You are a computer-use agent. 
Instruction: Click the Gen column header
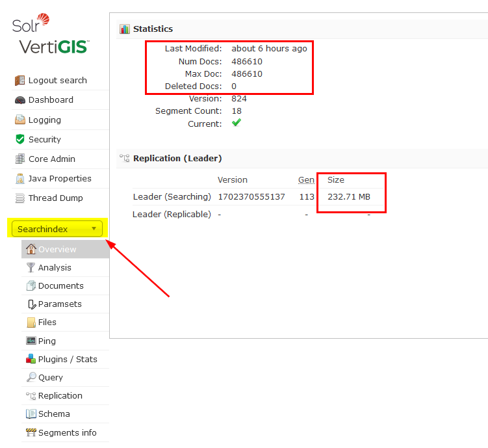pos(306,180)
